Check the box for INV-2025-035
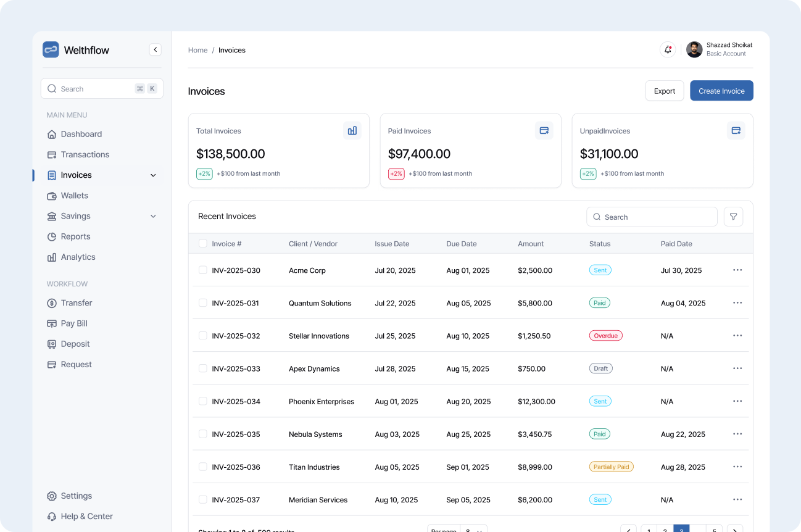The height and width of the screenshot is (532, 801). 203,434
